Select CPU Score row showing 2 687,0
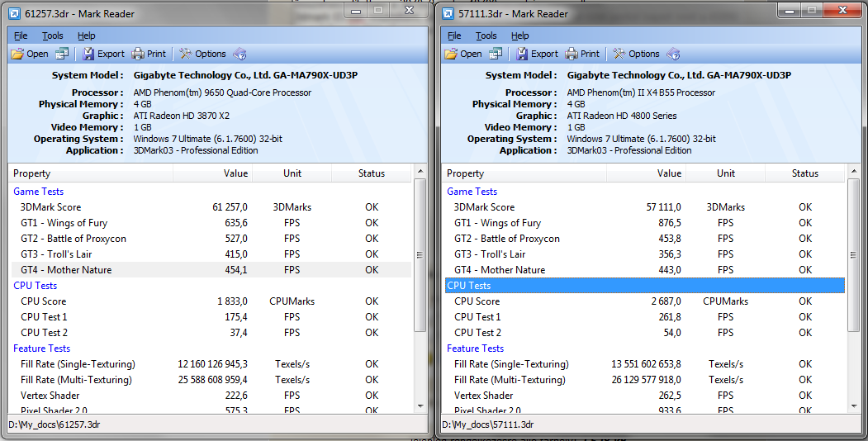 coord(645,301)
